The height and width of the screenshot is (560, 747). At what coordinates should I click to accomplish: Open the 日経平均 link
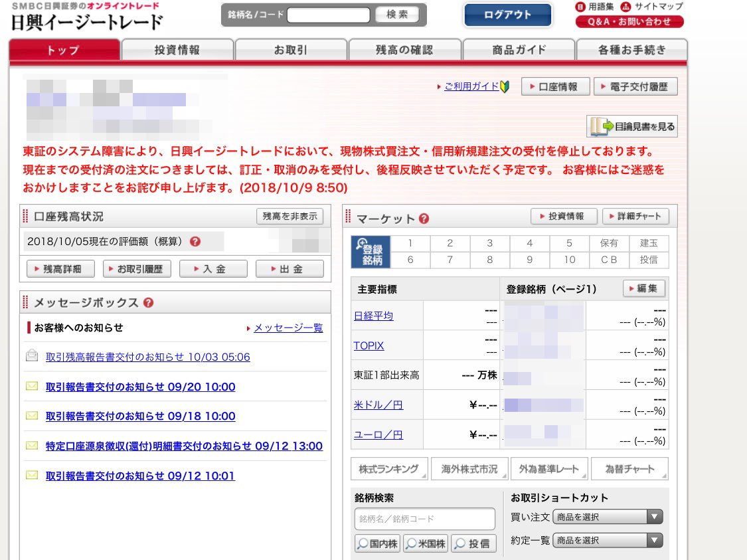pyautogui.click(x=373, y=316)
